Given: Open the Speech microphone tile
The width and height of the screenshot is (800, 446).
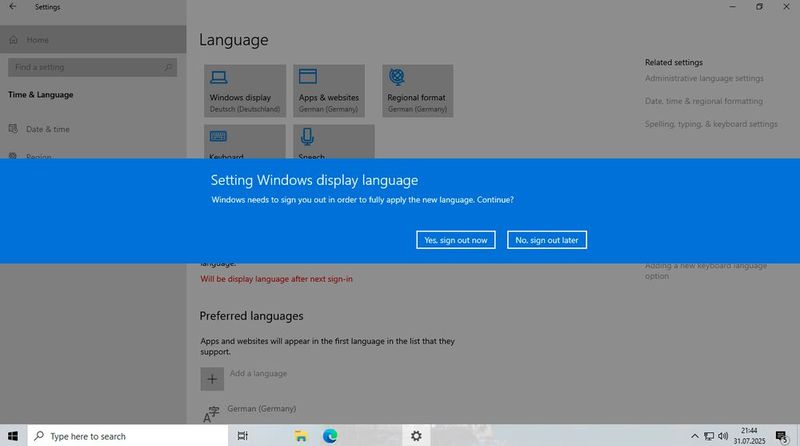Looking at the screenshot, I should click(x=334, y=142).
